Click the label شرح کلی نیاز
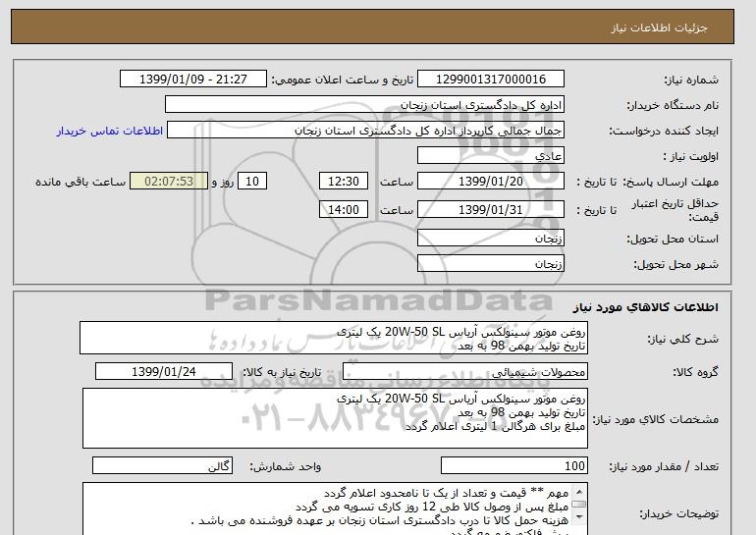 (x=682, y=339)
